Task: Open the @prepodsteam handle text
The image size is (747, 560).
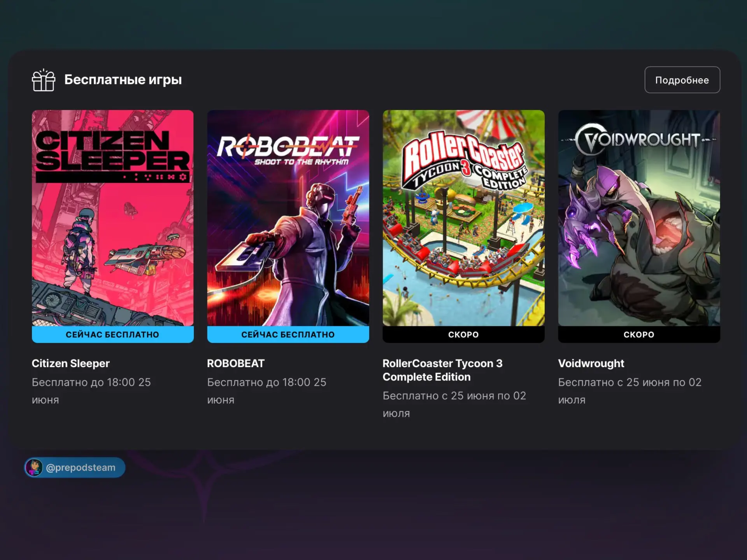Action: [81, 467]
